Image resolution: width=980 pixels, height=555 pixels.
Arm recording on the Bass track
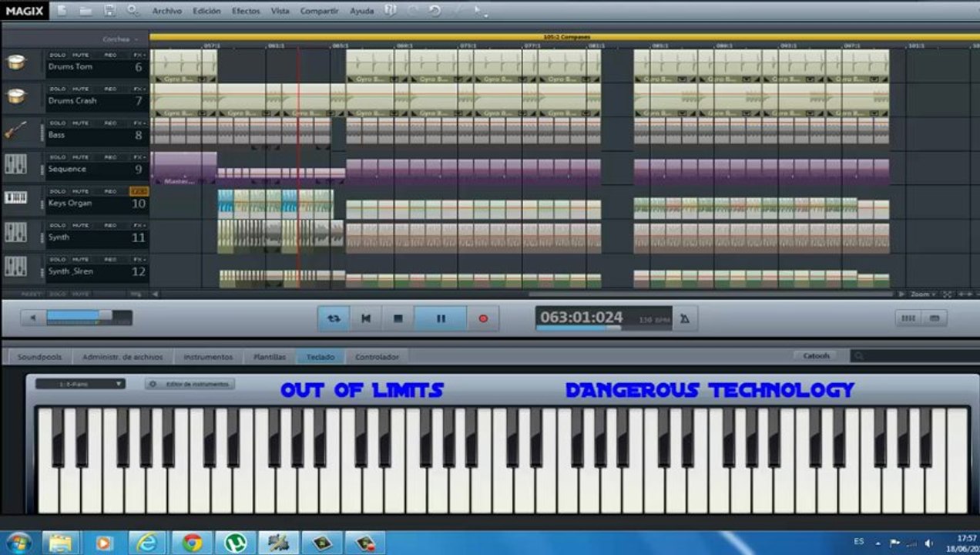(x=110, y=123)
